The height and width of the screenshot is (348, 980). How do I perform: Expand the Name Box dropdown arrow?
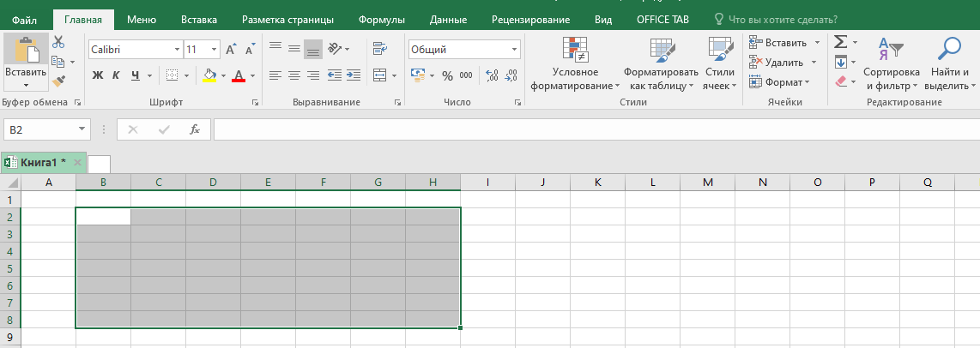point(82,129)
